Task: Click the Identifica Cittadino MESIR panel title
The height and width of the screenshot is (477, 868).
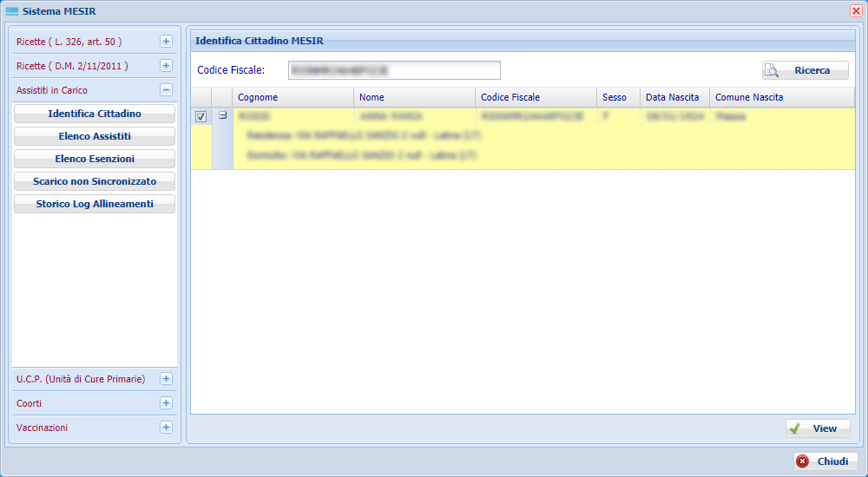Action: coord(259,41)
